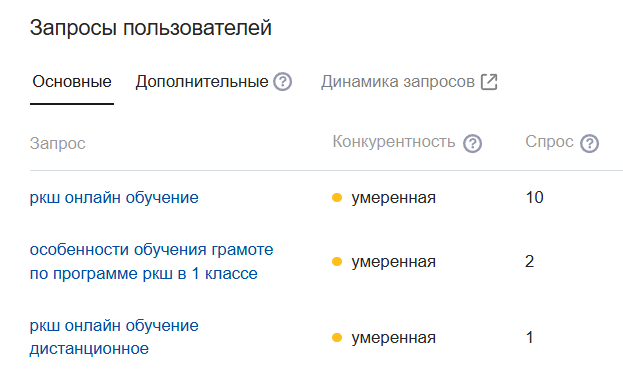Select demand value 10 in first row

(534, 198)
